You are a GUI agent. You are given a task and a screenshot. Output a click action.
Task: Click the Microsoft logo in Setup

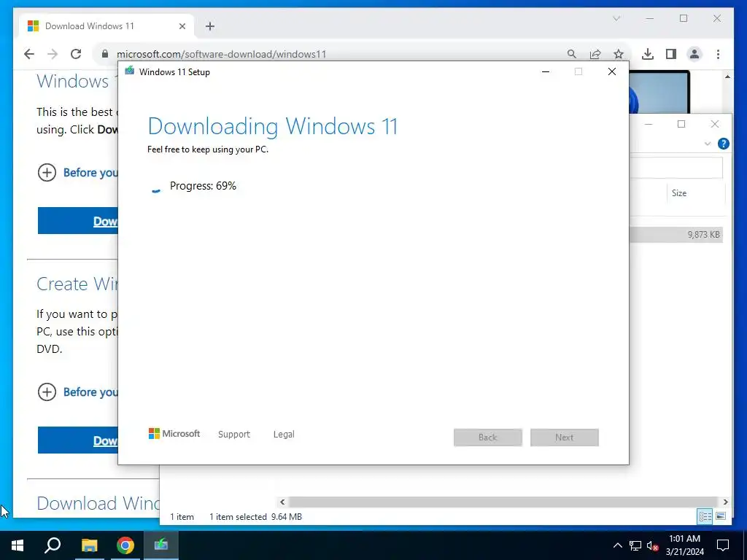[174, 434]
